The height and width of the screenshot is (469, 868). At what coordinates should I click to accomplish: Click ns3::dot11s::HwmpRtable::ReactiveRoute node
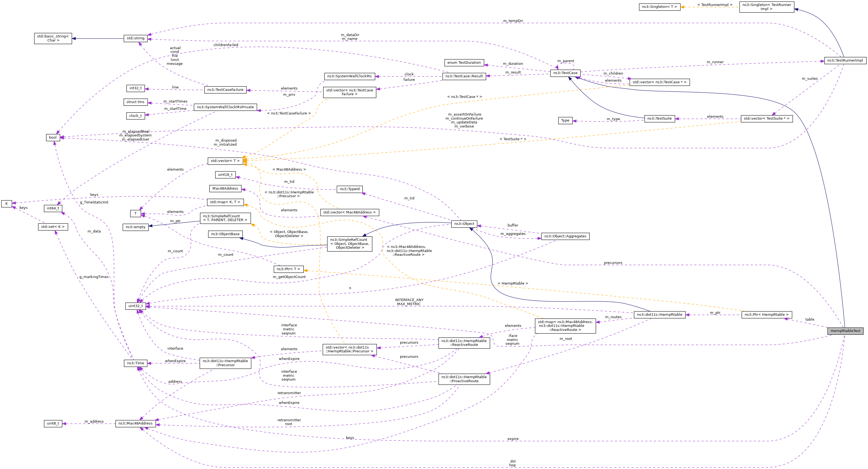click(x=464, y=343)
